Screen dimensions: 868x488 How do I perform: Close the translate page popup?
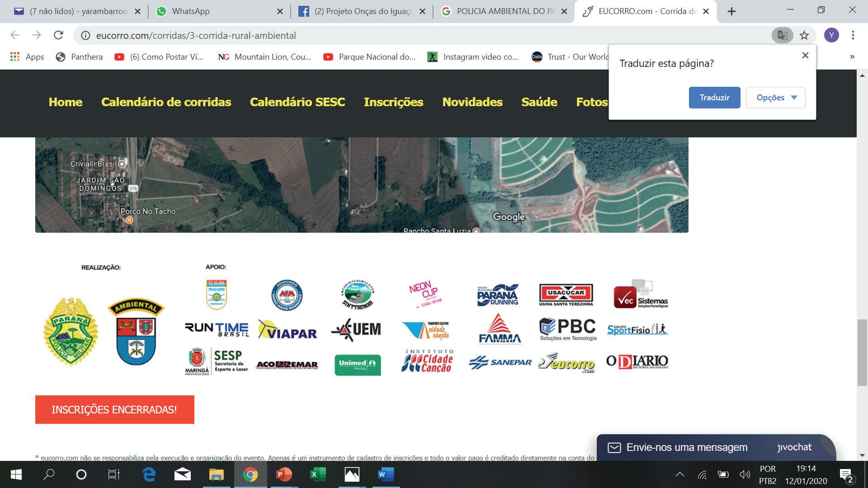click(805, 56)
